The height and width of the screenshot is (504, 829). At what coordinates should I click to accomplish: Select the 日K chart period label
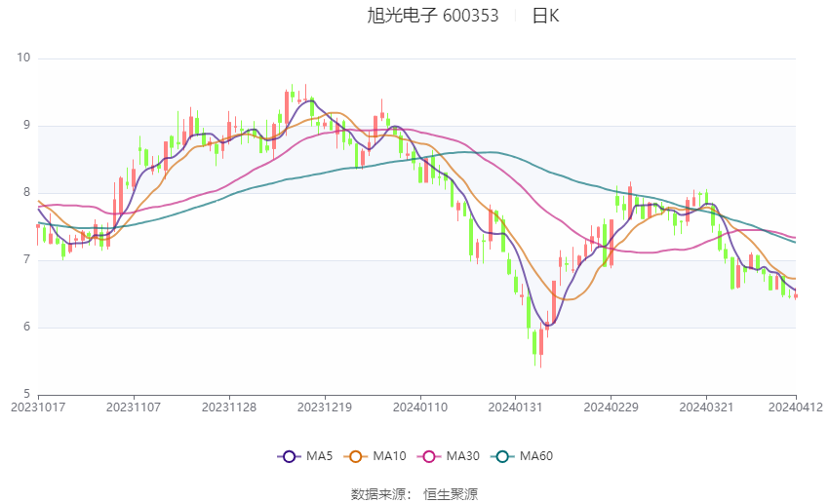(545, 16)
